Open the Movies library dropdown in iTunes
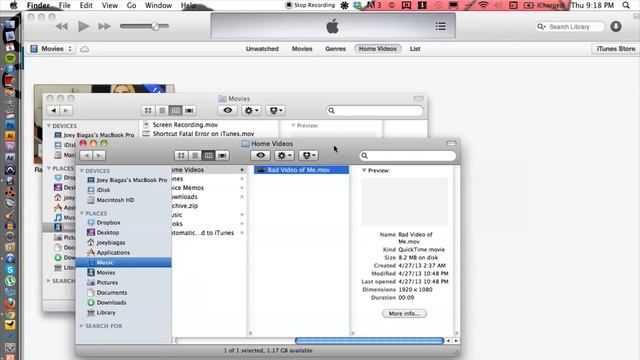 51,49
